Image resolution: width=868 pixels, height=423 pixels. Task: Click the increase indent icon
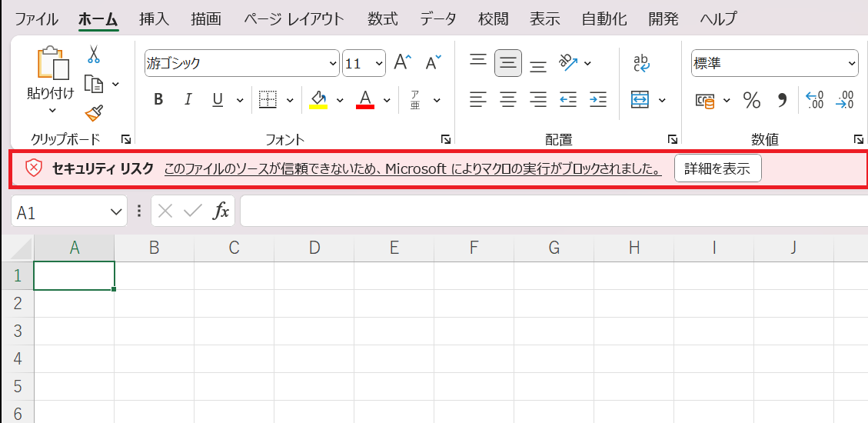tap(597, 99)
